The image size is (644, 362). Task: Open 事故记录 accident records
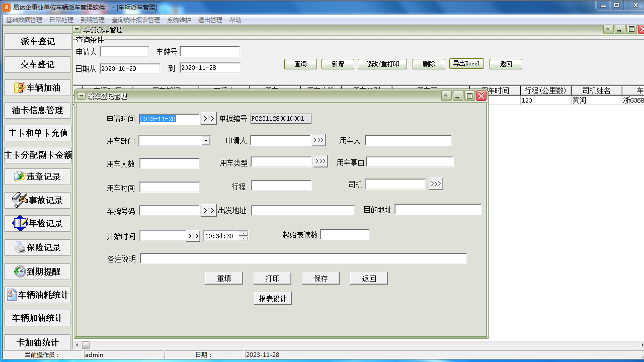[x=38, y=200]
